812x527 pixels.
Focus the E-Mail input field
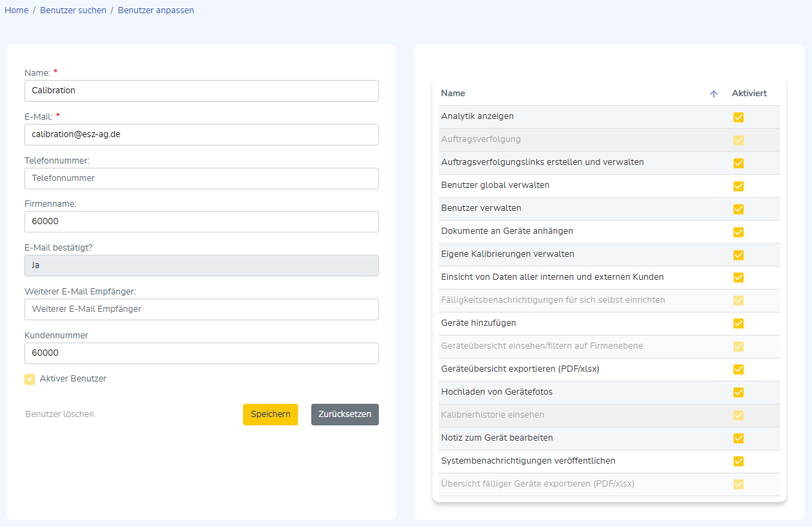coord(201,134)
